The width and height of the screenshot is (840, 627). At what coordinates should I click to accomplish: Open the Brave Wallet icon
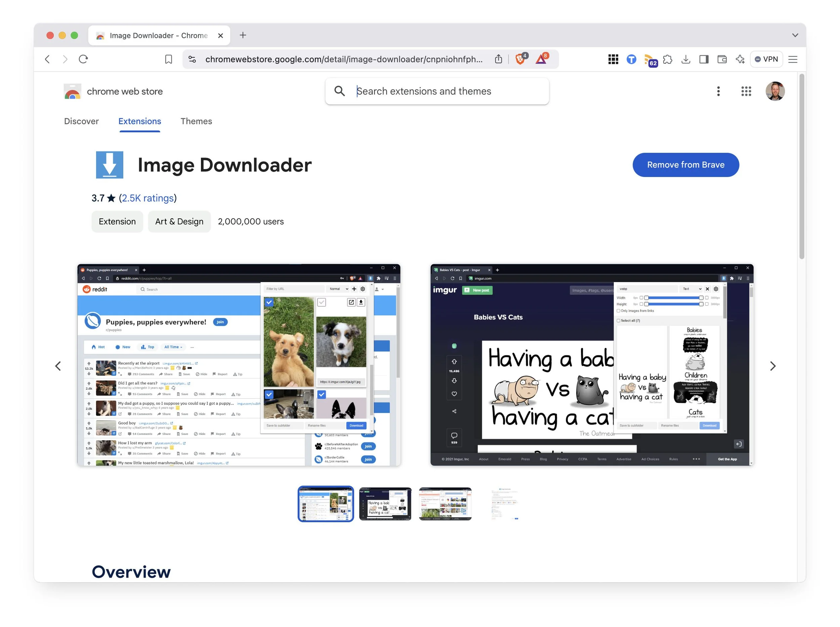click(722, 59)
